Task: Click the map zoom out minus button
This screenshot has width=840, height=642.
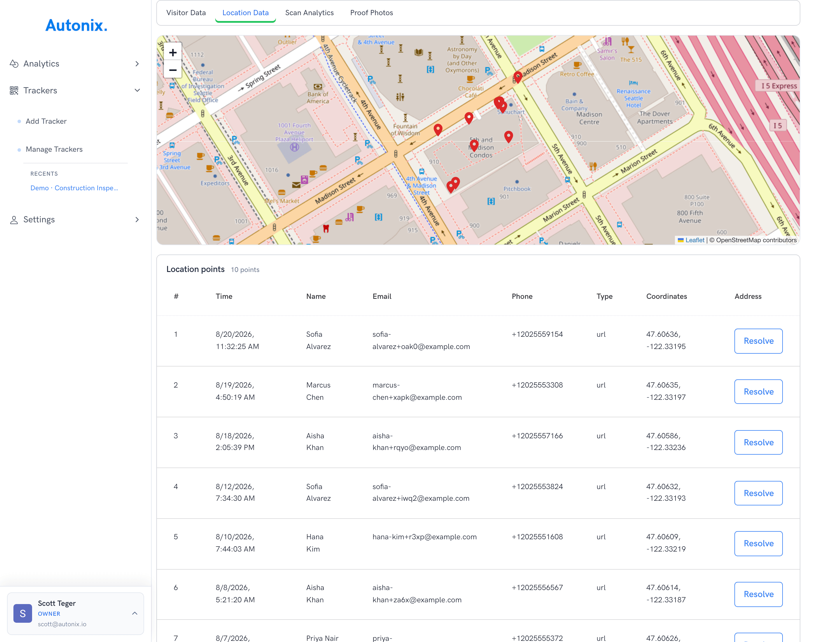Action: [x=173, y=70]
